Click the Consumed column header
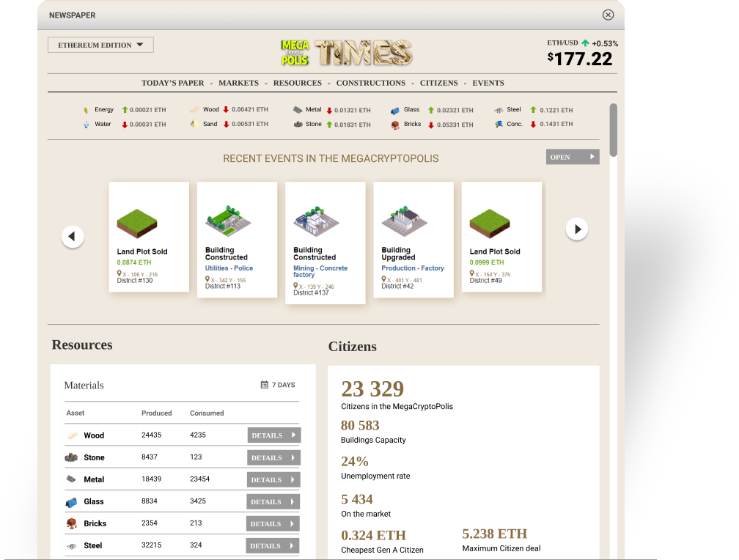Screen dimensions: 739x560 pyautogui.click(x=207, y=413)
